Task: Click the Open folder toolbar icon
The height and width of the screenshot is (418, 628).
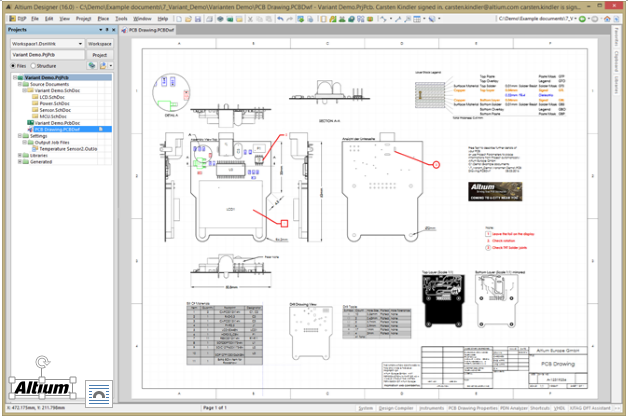Action: point(188,19)
